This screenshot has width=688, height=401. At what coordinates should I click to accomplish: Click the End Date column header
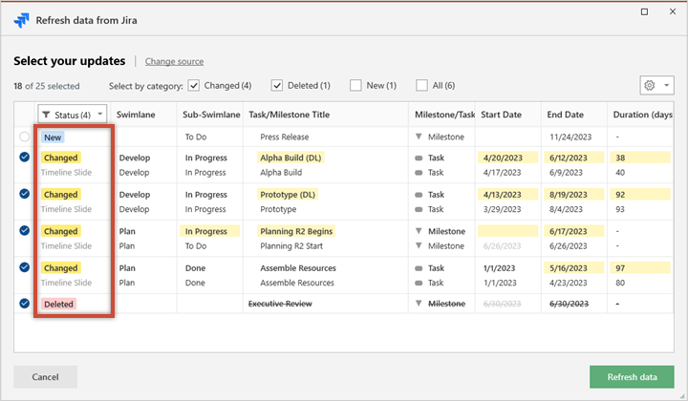pos(565,115)
